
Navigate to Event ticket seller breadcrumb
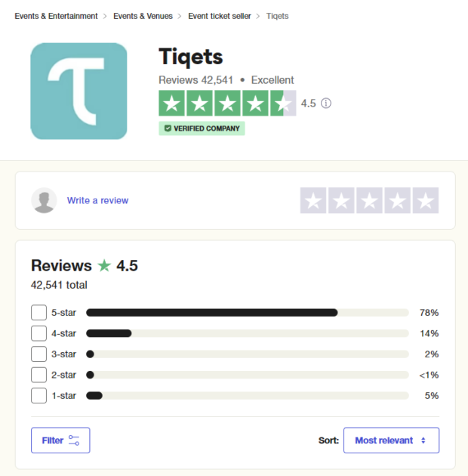tap(220, 16)
